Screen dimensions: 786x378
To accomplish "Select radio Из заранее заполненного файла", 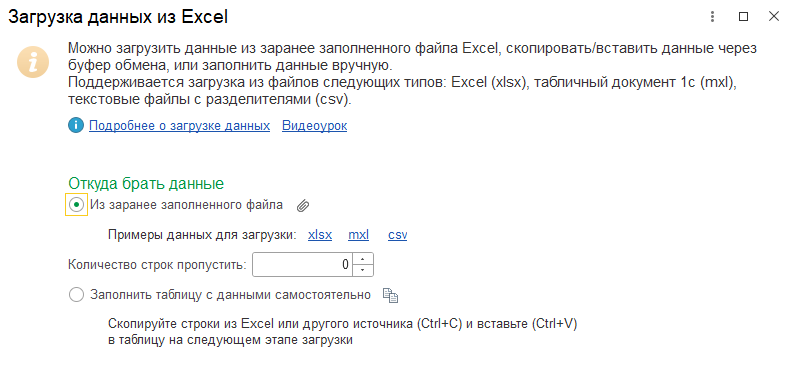I will [77, 205].
